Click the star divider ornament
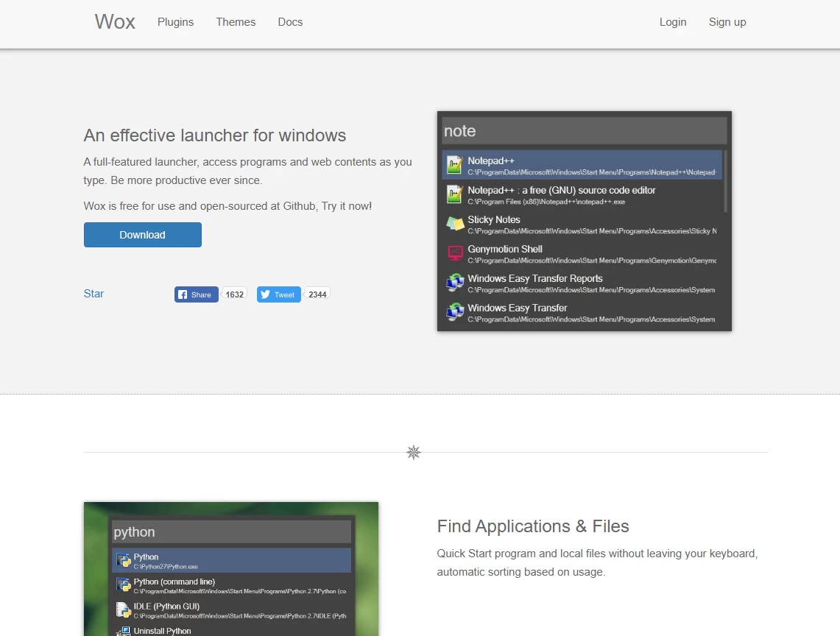This screenshot has height=636, width=840. click(414, 452)
